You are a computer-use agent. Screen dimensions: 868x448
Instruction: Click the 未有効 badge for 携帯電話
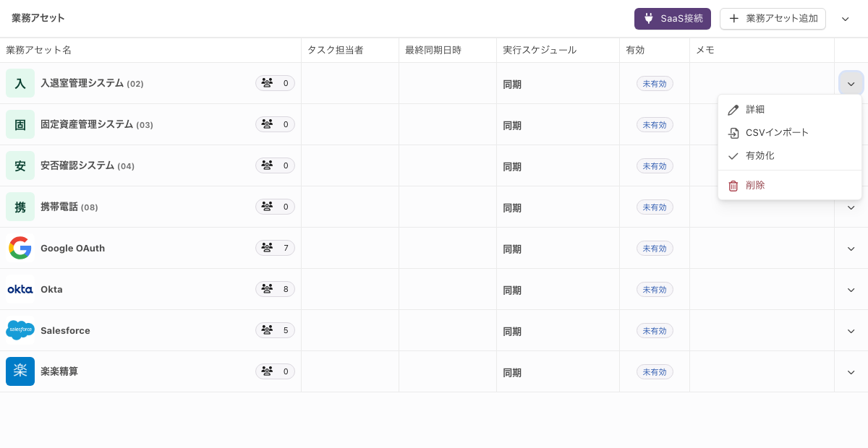coord(655,207)
